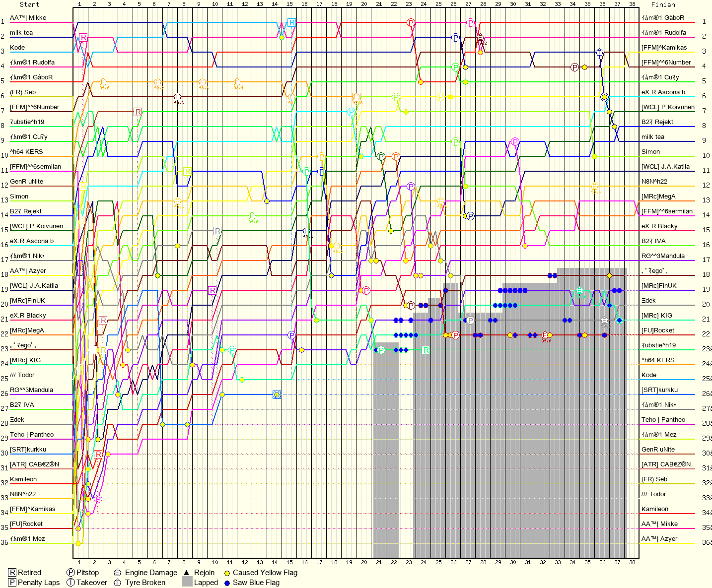The image size is (712, 588).
Task: Click 'AA™| Mikke' in the Start list
Action: click(x=28, y=17)
